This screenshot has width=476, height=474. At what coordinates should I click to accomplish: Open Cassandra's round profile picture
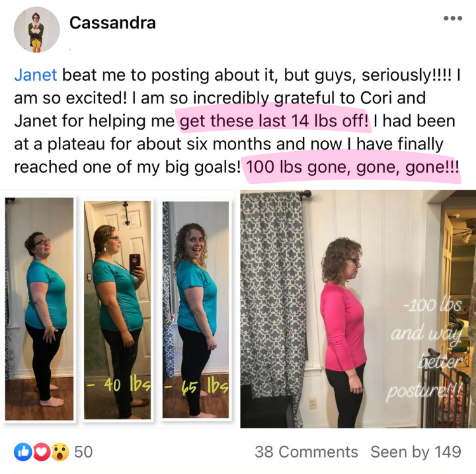coord(37,29)
